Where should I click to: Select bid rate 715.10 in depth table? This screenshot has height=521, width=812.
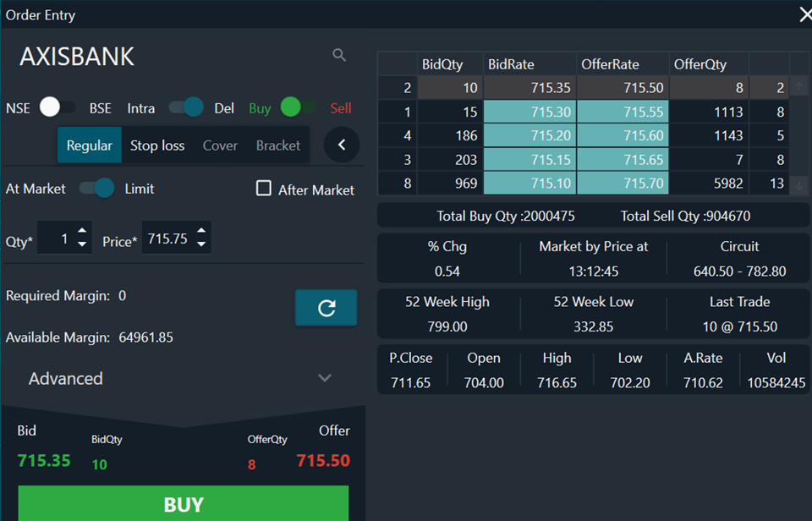coord(529,184)
